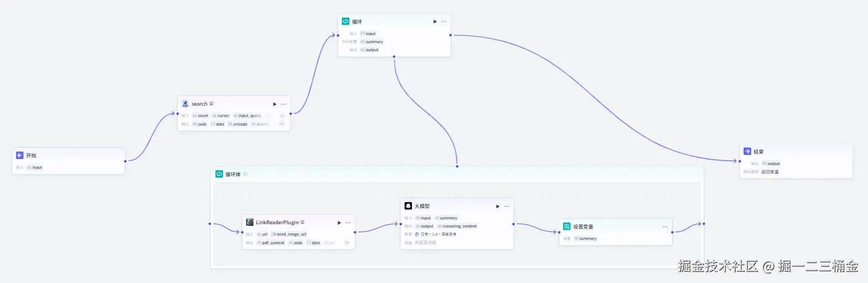868x283 pixels.
Task: Open the search node's header more-options menu
Action: (x=284, y=104)
